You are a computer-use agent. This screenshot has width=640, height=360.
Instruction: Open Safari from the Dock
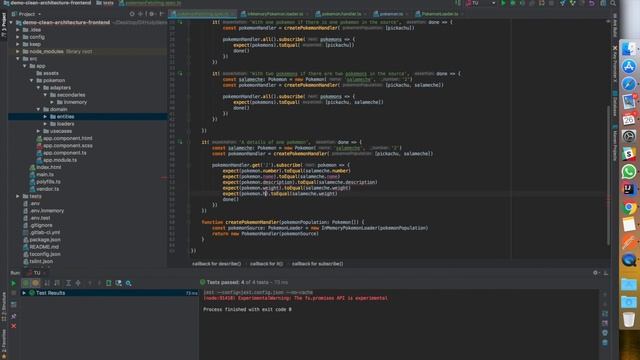click(x=629, y=84)
